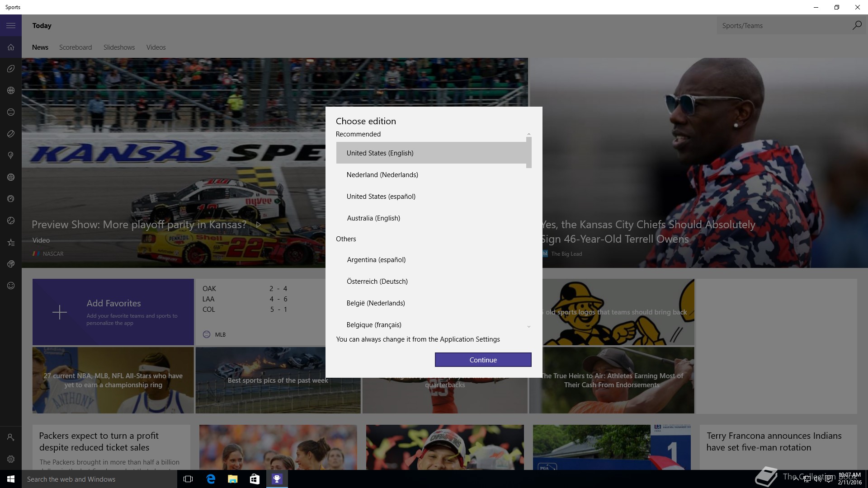Click the Add Favorites tile
This screenshot has width=868, height=488.
113,312
